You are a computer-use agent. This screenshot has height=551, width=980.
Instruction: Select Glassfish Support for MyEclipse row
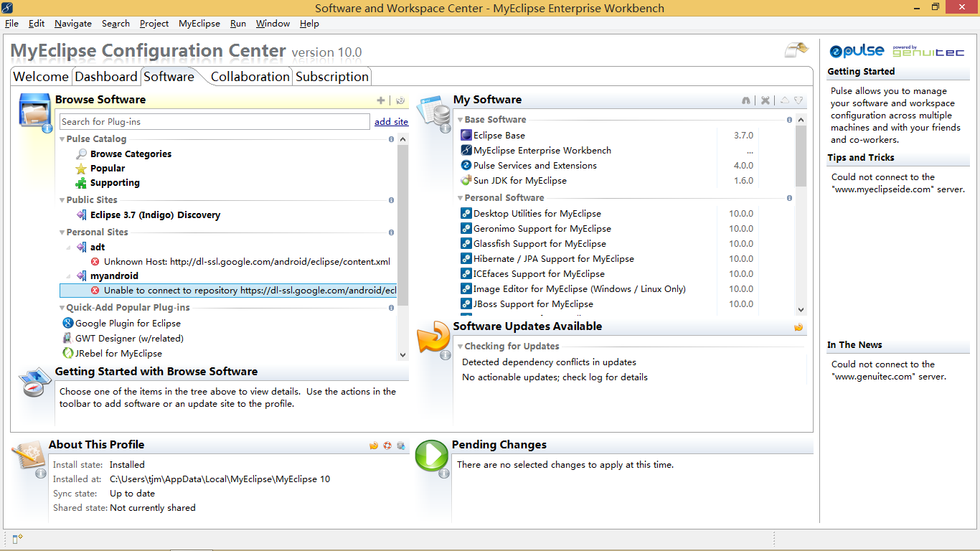[540, 244]
